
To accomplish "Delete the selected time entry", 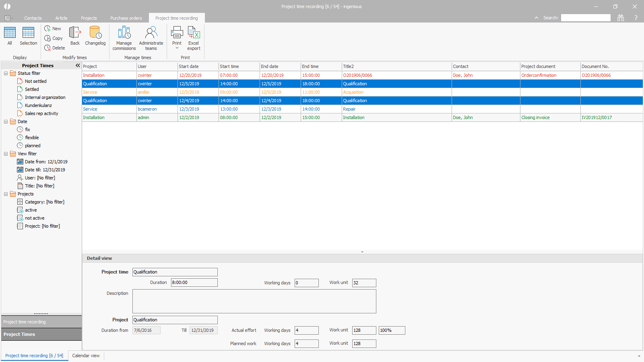I will pos(54,48).
